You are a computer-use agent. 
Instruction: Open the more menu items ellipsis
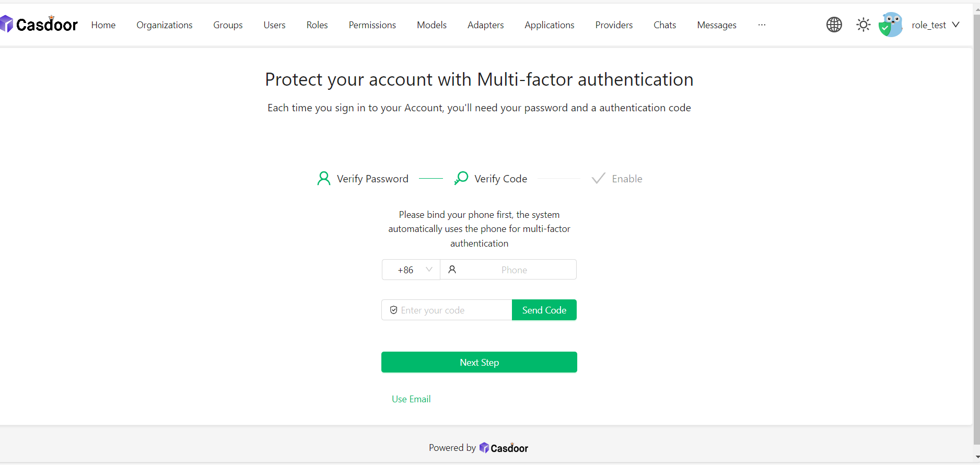click(762, 25)
